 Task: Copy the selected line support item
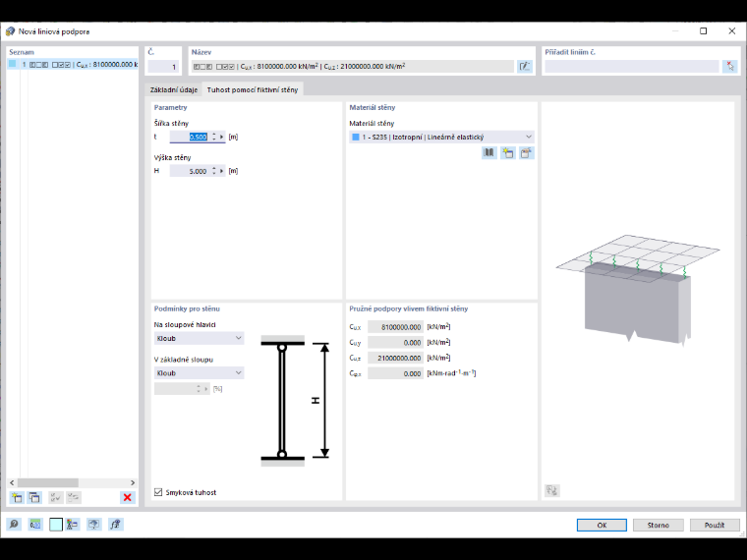click(x=34, y=498)
